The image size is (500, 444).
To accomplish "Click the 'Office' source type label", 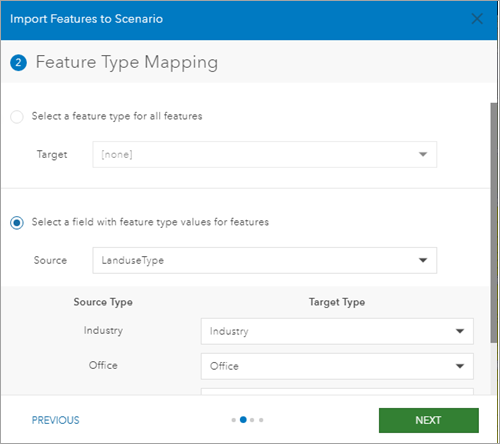I will pyautogui.click(x=103, y=365).
